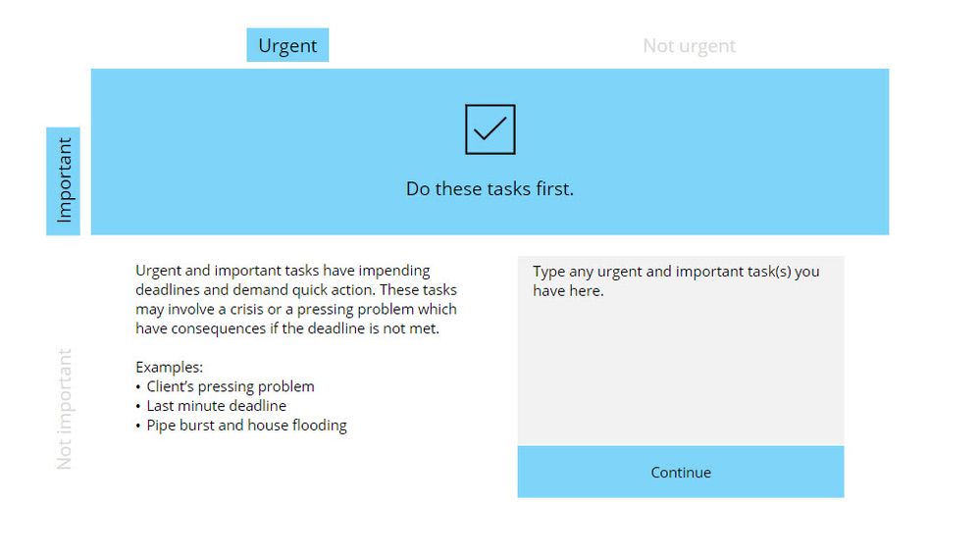Click the line 'have consequences if the deadline is not met'
The height and width of the screenshot is (553, 980).
pos(287,328)
